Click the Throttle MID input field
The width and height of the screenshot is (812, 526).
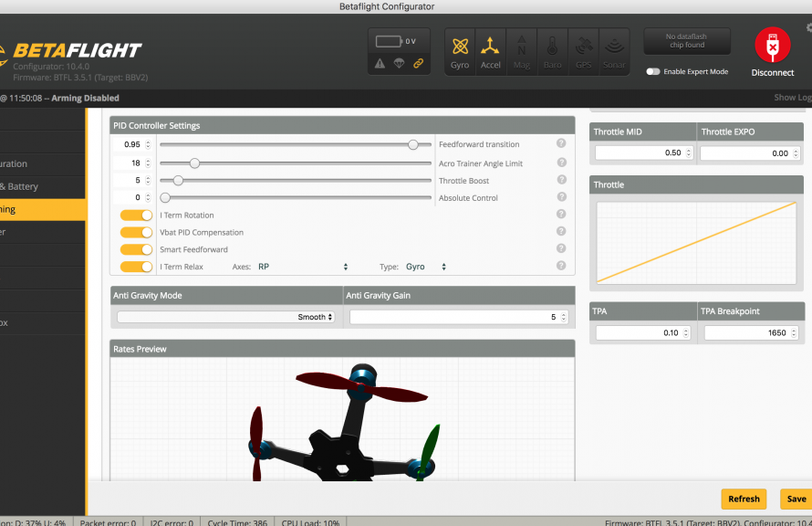644,153
